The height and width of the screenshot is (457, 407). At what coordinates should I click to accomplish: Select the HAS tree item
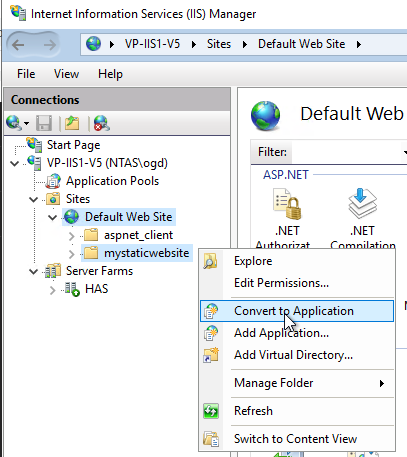point(97,289)
